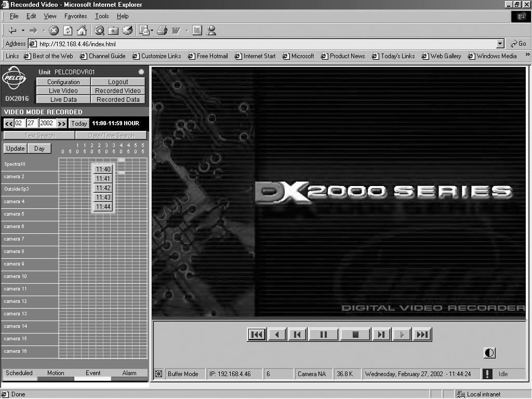
Task: Advance date with the forward chevrons
Action: pos(62,123)
